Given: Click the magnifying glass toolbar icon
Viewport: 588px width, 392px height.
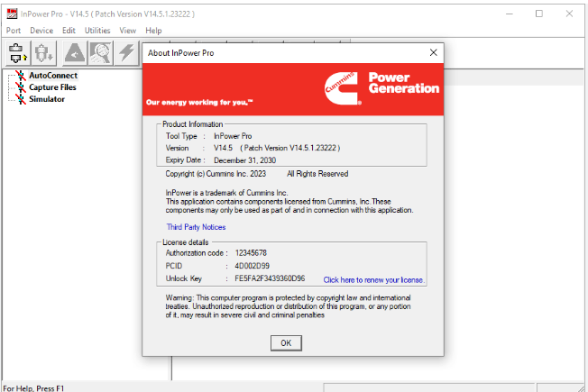Looking at the screenshot, I should click(x=100, y=53).
